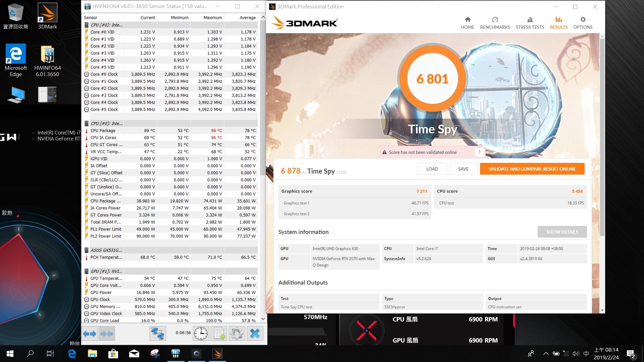The image size is (644, 362).
Task: Select HWiNFO64 6.01.3650 desktop icon
Action: pos(48,61)
